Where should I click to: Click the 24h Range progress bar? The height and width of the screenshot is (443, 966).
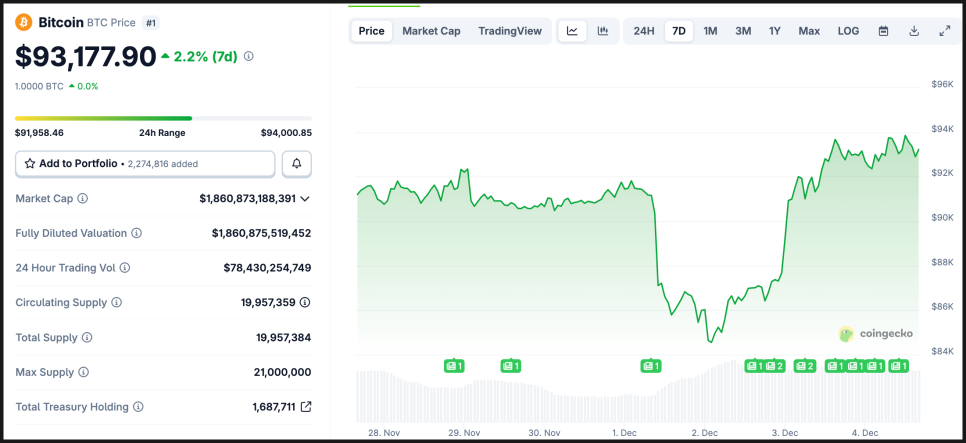pos(163,119)
